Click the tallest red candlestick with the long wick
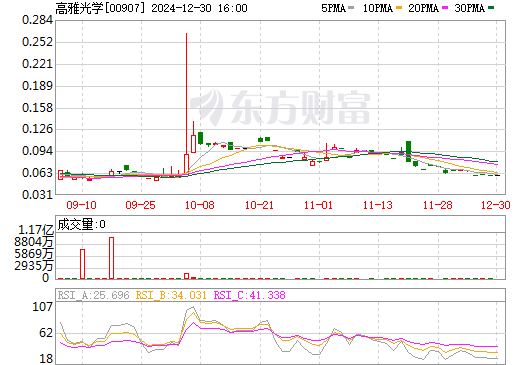The image size is (520, 365). click(x=186, y=103)
